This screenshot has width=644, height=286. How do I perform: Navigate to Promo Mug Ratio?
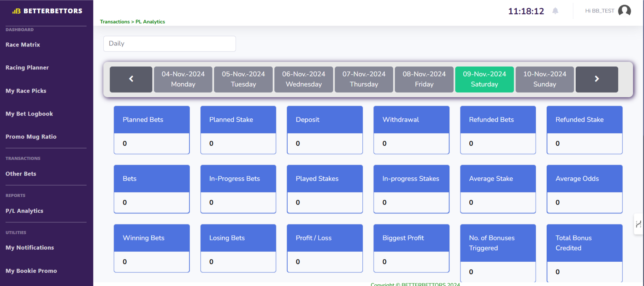31,137
